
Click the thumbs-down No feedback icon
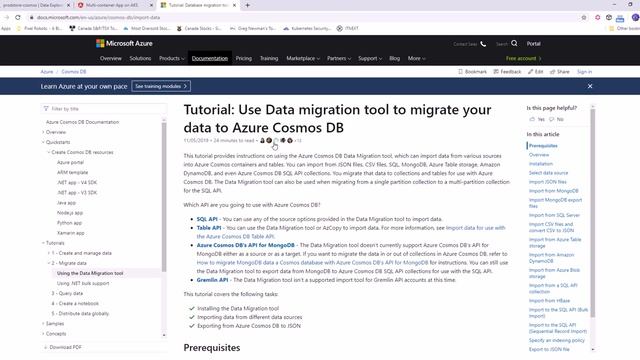[551, 119]
